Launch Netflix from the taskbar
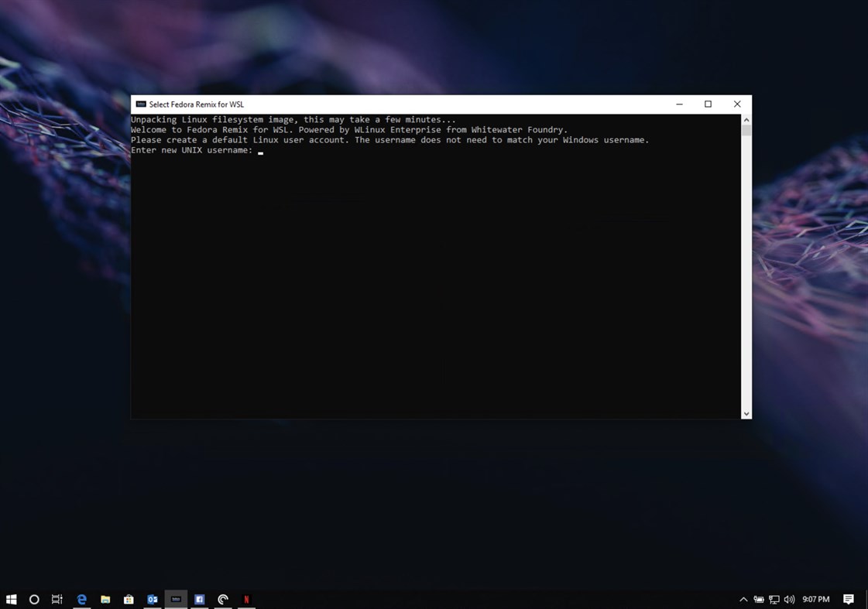The height and width of the screenshot is (609, 868). [x=247, y=599]
